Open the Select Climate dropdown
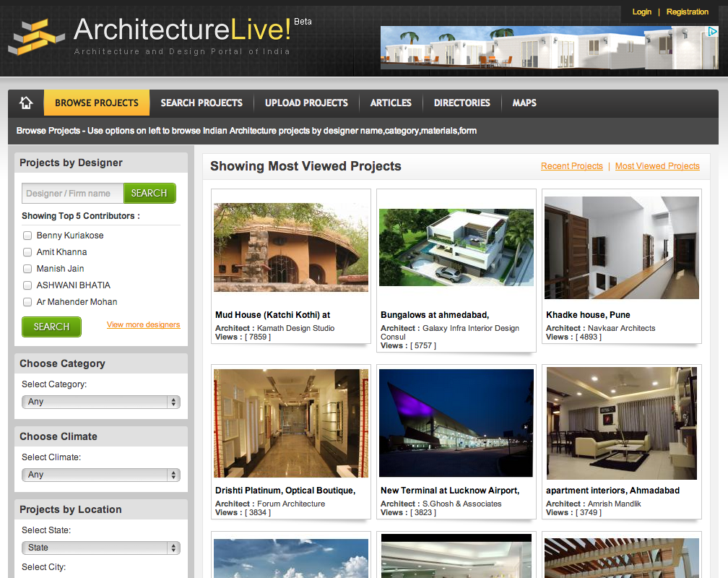The image size is (728, 578). (101, 475)
